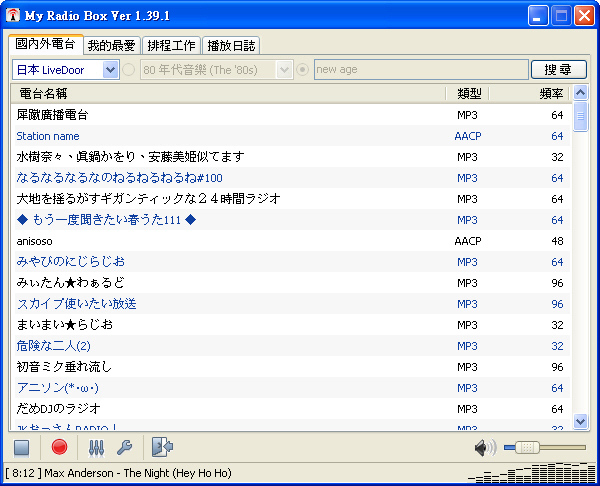The width and height of the screenshot is (600, 486).
Task: Select the keyword search radio button
Action: [302, 70]
